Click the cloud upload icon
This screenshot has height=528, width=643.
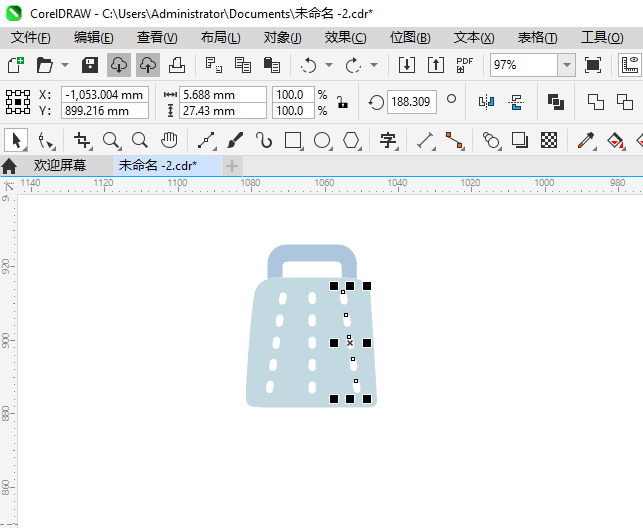[148, 65]
